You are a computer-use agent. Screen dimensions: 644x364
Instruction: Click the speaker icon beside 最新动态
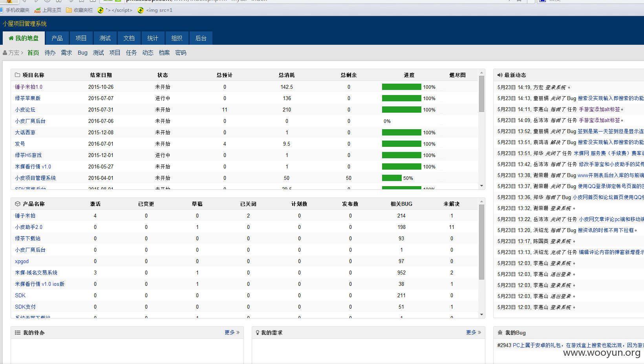coord(500,75)
